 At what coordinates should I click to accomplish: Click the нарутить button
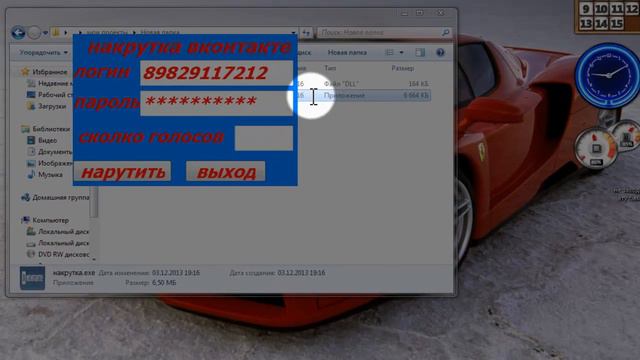(x=123, y=171)
